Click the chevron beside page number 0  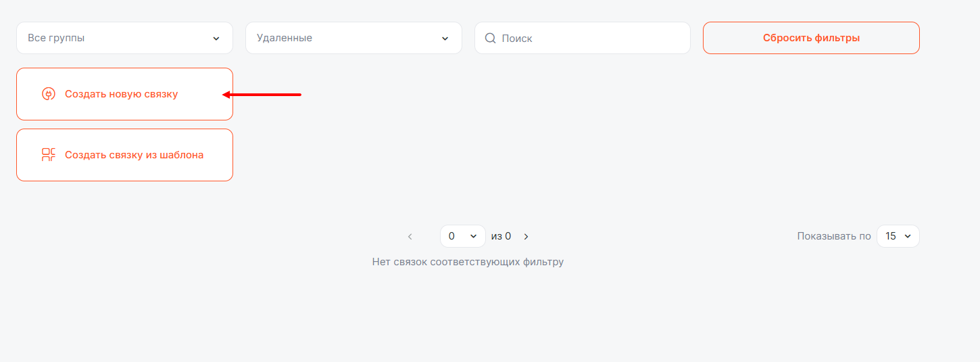pyautogui.click(x=473, y=237)
